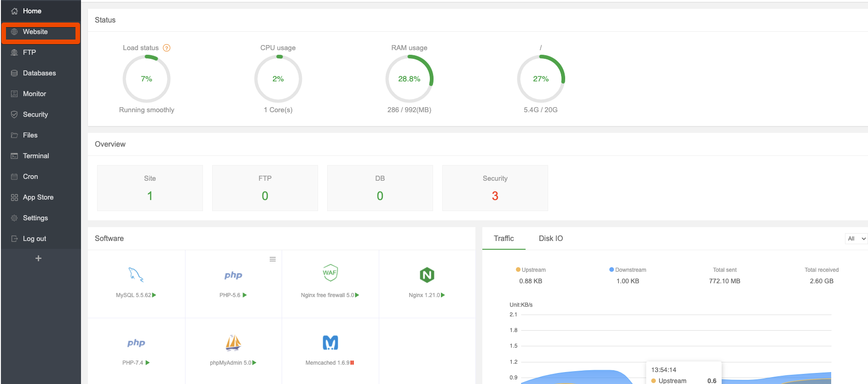Open the Nginx free firewall WAF icon
This screenshot has height=384, width=868.
tap(330, 273)
